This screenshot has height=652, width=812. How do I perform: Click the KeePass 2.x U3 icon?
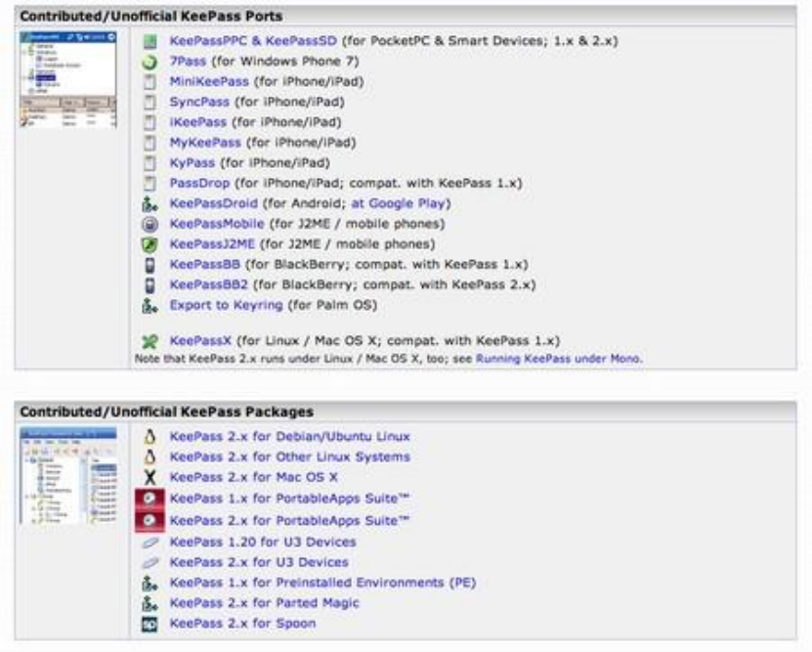150,563
